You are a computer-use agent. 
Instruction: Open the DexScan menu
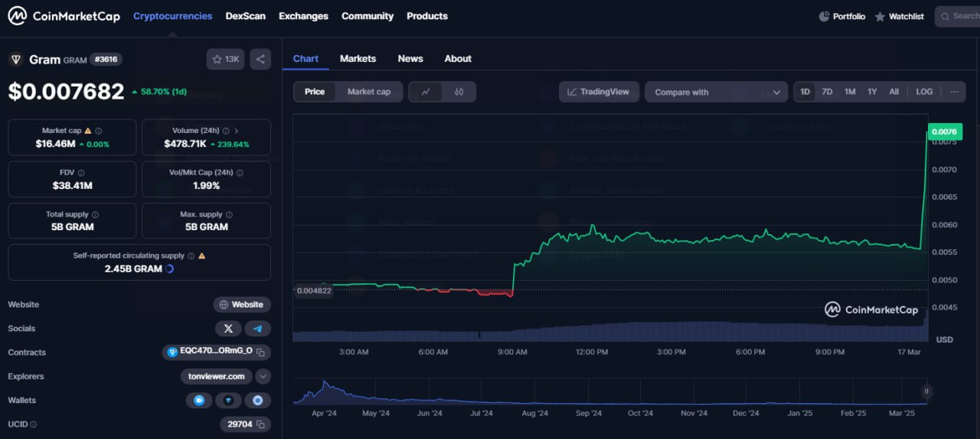coord(245,16)
